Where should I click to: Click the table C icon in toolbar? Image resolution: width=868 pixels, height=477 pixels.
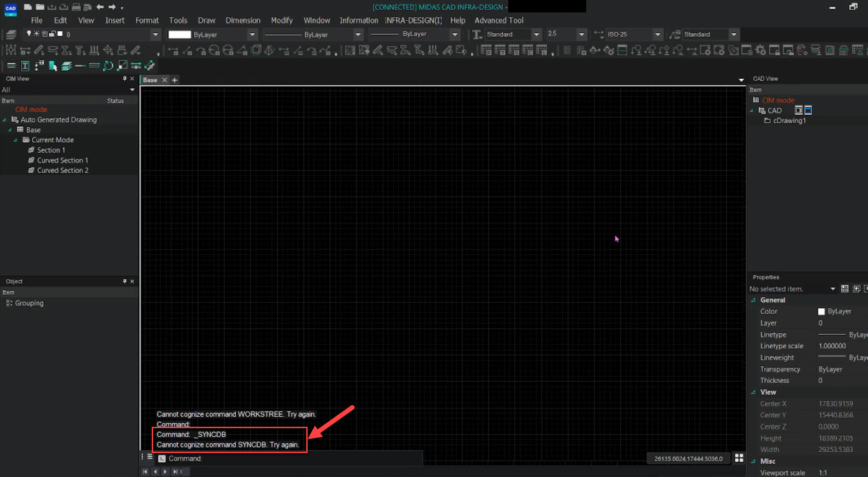pyautogui.click(x=528, y=50)
